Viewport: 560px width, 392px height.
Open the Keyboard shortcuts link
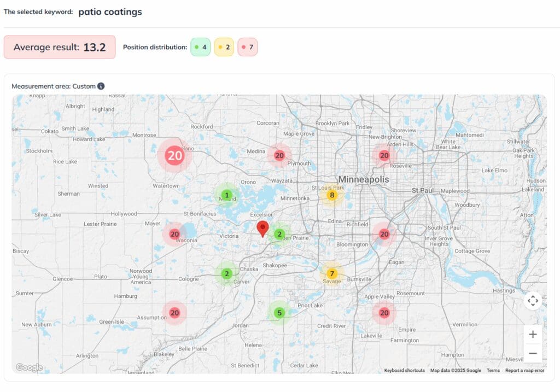pos(404,371)
